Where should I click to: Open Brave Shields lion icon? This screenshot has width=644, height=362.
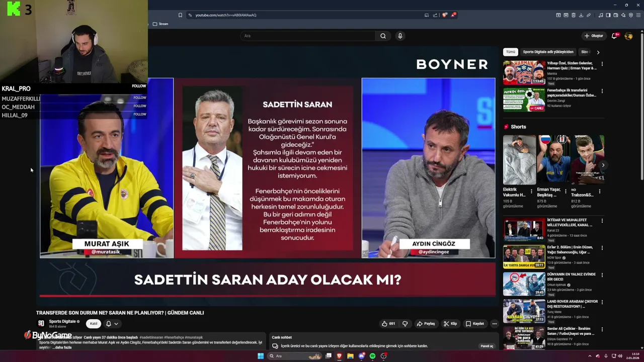[x=444, y=15]
